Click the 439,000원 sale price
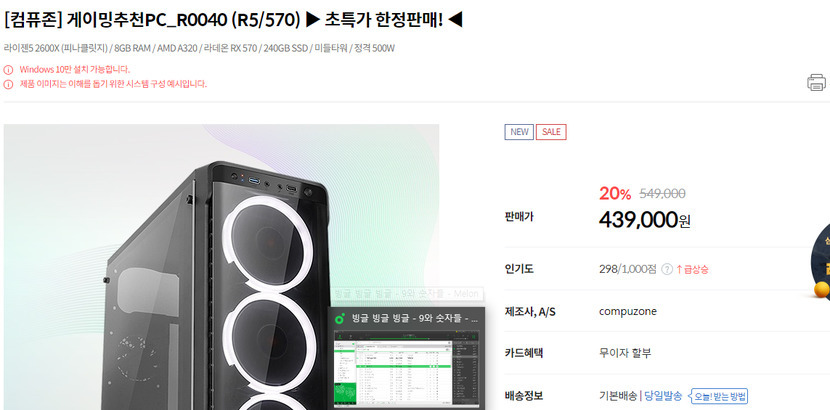Screen dimensions: 830x410 click(x=645, y=220)
